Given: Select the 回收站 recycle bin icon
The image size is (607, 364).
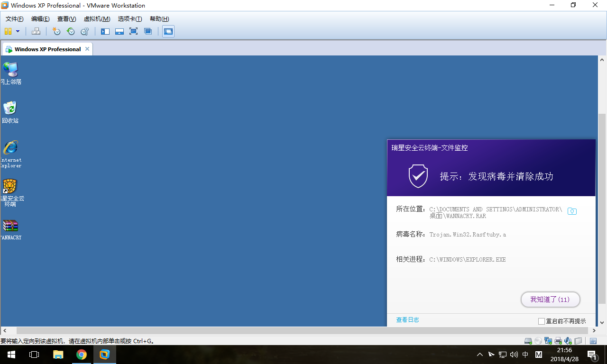Looking at the screenshot, I should pyautogui.click(x=10, y=112).
